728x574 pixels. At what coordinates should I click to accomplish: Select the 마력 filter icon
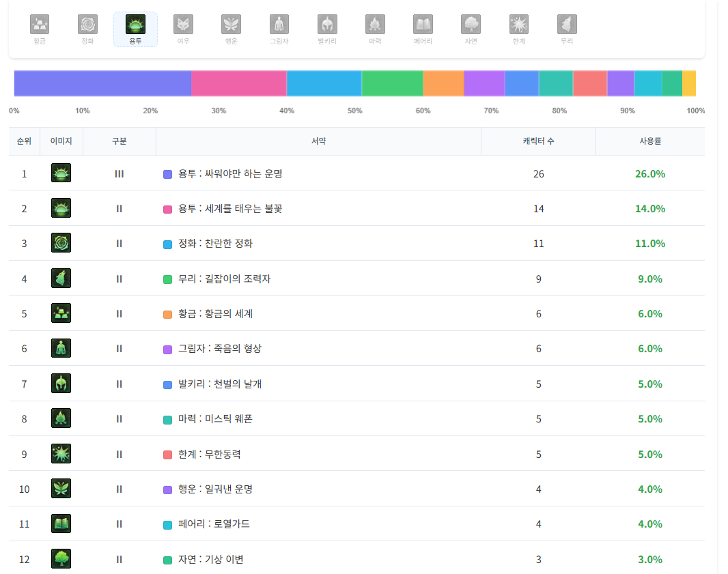(375, 25)
